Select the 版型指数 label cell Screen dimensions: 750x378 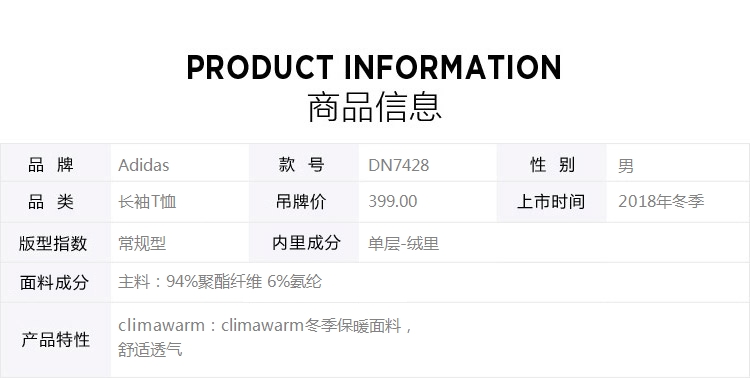55,243
